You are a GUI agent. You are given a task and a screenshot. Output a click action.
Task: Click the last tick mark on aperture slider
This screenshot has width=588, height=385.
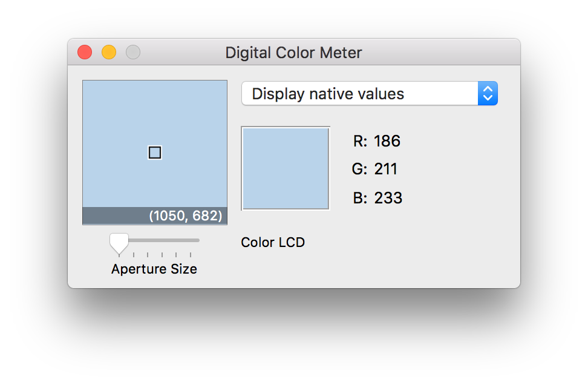(191, 255)
